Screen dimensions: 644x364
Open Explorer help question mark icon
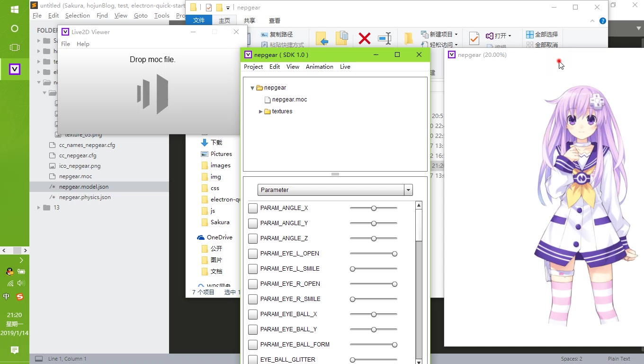[x=603, y=21]
